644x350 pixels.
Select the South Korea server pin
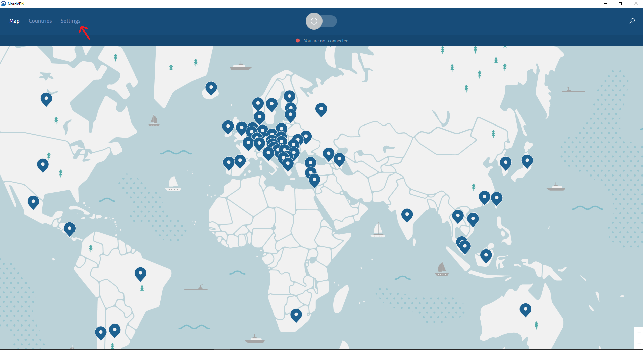tap(506, 163)
